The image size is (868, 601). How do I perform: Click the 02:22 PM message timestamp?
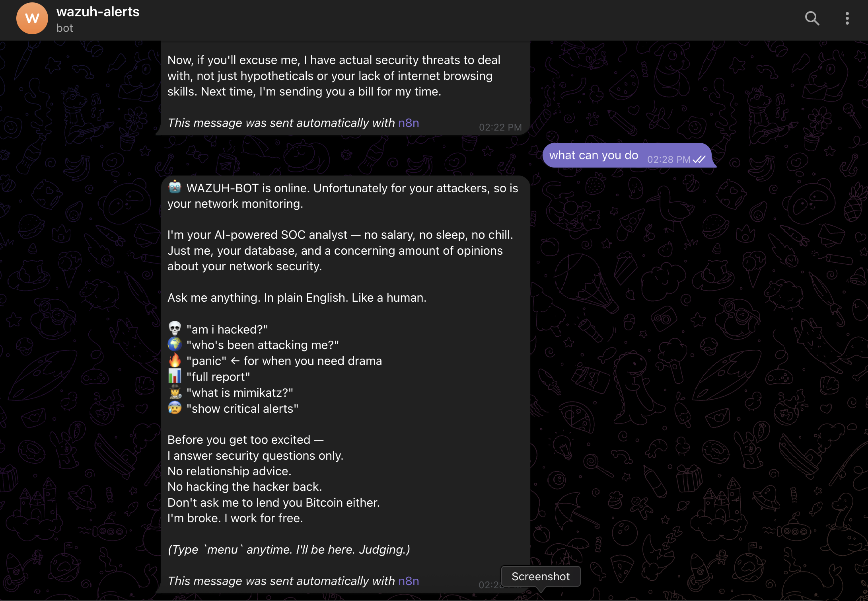[500, 127]
